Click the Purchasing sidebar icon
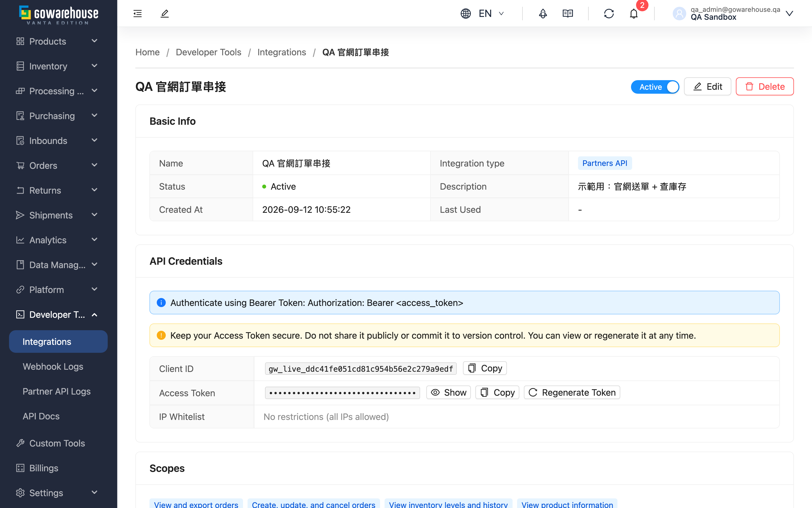Viewport: 812px width, 508px height. pos(20,116)
